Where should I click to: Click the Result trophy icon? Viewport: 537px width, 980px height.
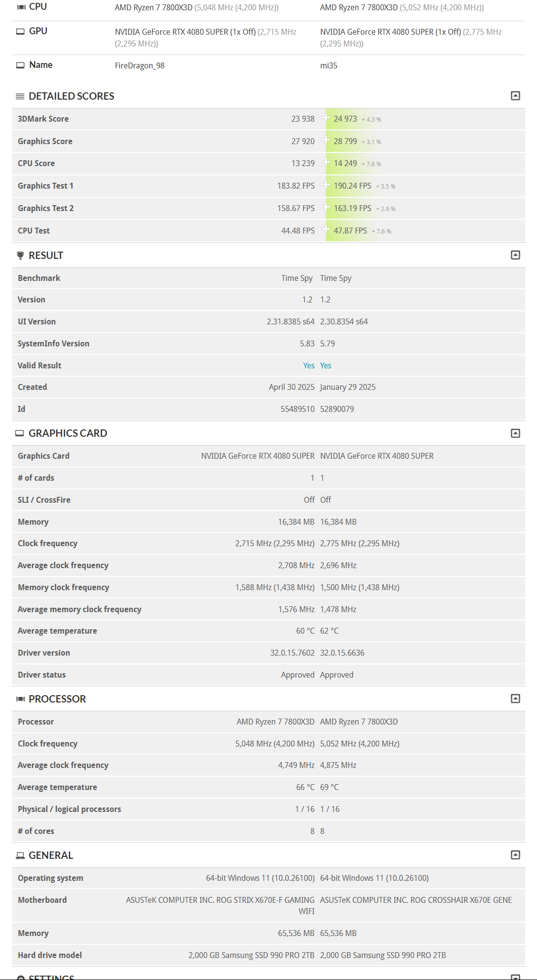(x=20, y=256)
